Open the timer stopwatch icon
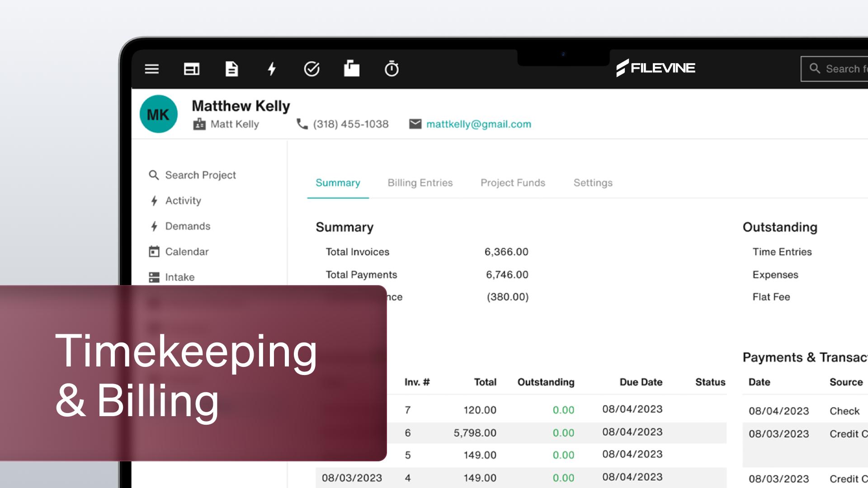The height and width of the screenshot is (488, 868). 392,69
